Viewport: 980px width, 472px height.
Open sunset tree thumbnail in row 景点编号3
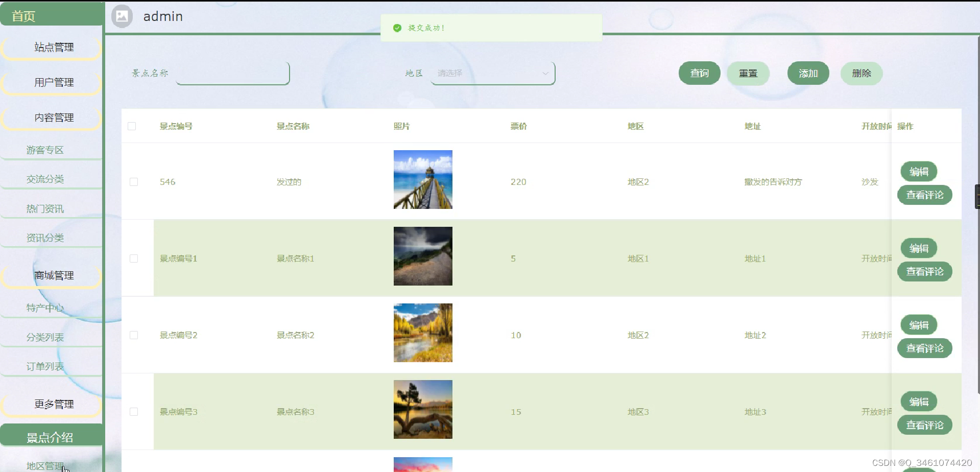pyautogui.click(x=423, y=409)
